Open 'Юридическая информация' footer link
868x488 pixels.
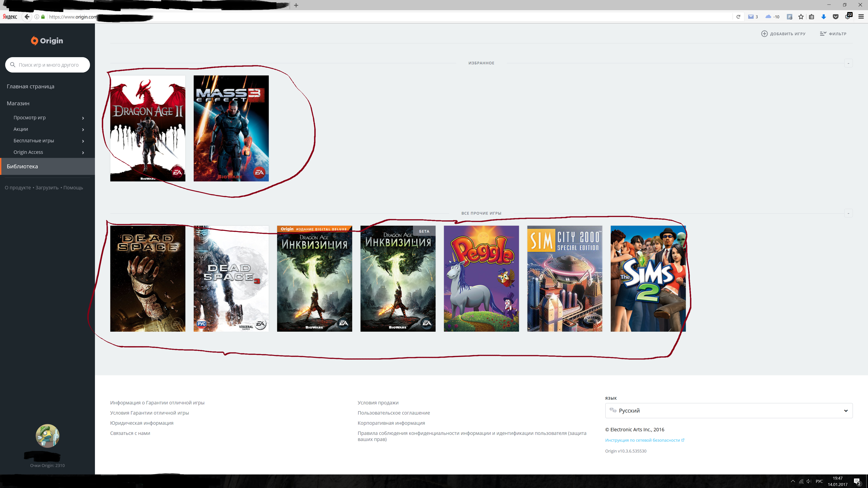pos(142,423)
